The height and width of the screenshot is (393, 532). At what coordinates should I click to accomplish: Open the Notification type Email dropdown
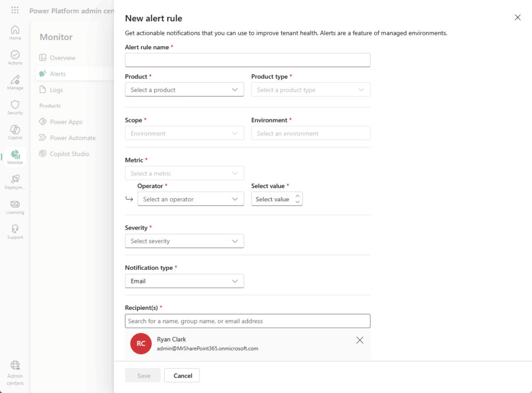pyautogui.click(x=184, y=281)
